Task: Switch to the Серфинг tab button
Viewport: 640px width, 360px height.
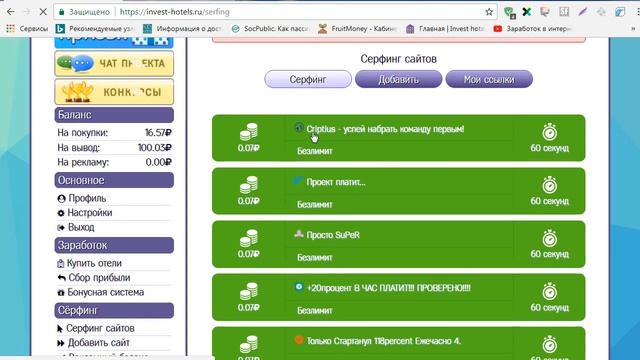Action: point(308,79)
